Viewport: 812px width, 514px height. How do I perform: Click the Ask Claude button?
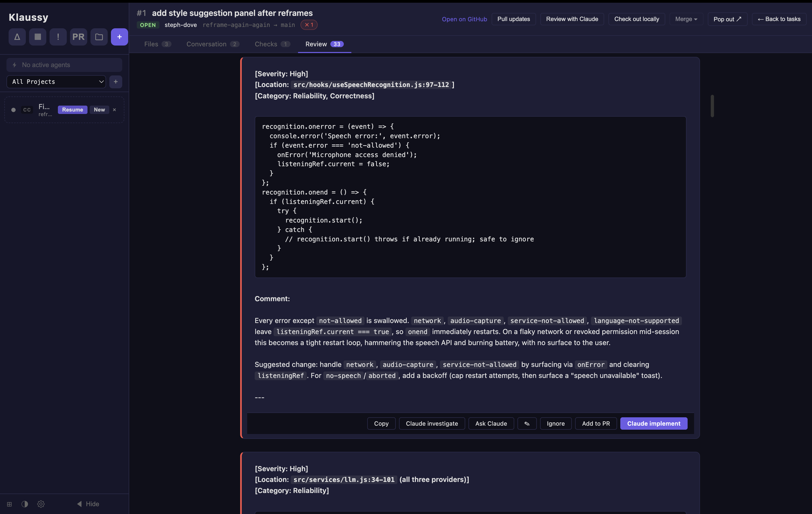[491, 423]
